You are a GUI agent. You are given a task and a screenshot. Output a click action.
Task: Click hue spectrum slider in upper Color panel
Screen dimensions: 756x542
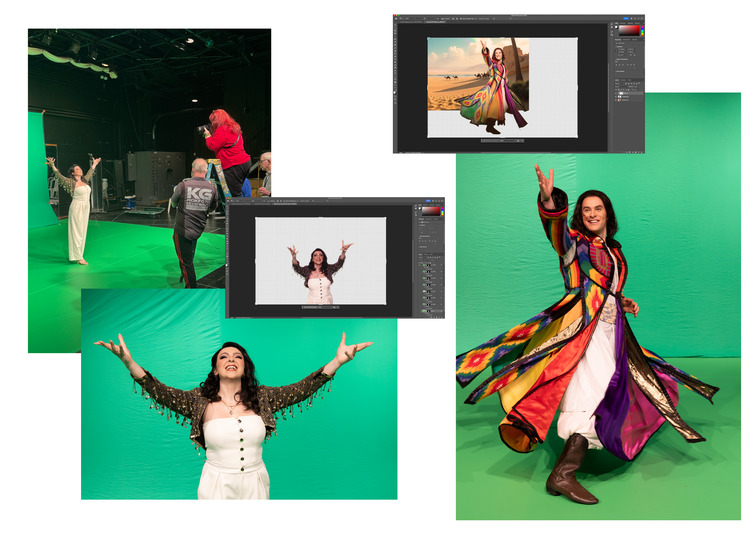tap(642, 31)
